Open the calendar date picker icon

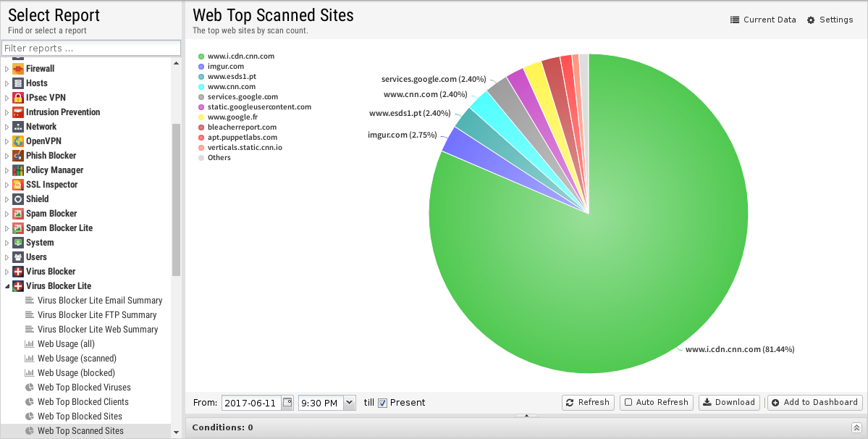[x=287, y=403]
